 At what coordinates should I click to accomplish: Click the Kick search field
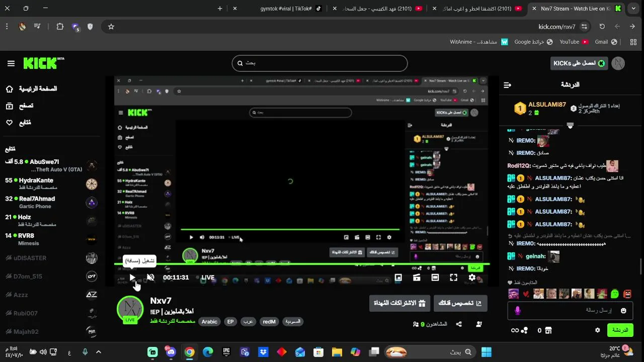pyautogui.click(x=319, y=63)
